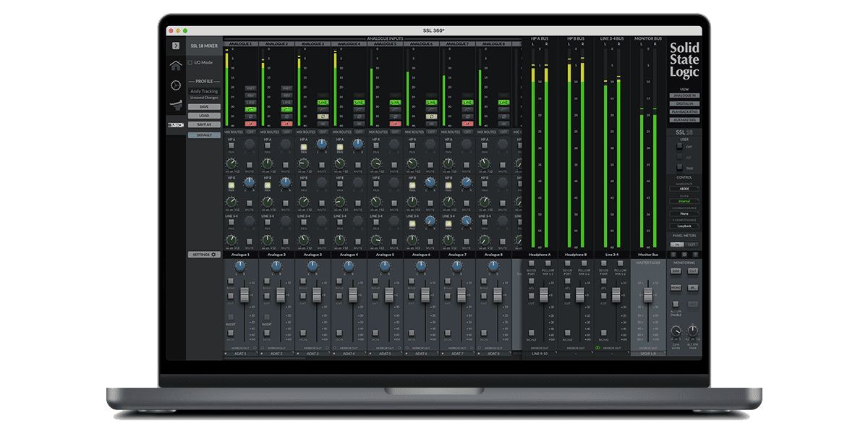
Task: Click Analogue 1 HP A send level knob
Action: point(231,163)
